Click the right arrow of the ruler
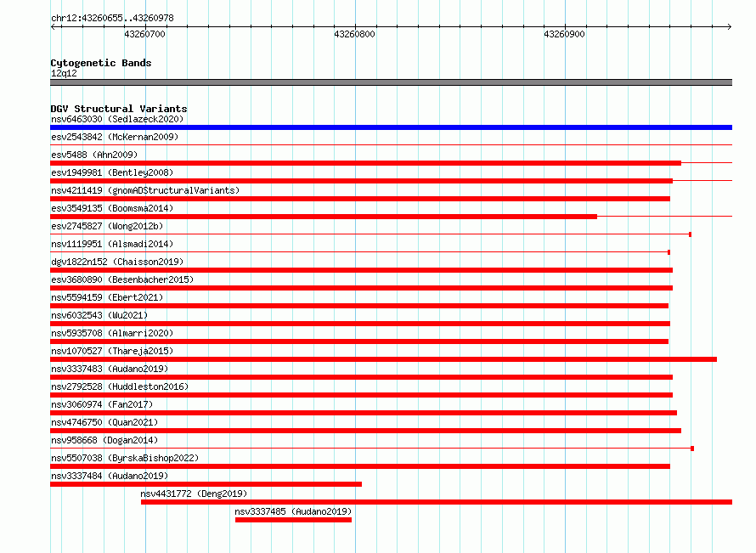 (729, 26)
